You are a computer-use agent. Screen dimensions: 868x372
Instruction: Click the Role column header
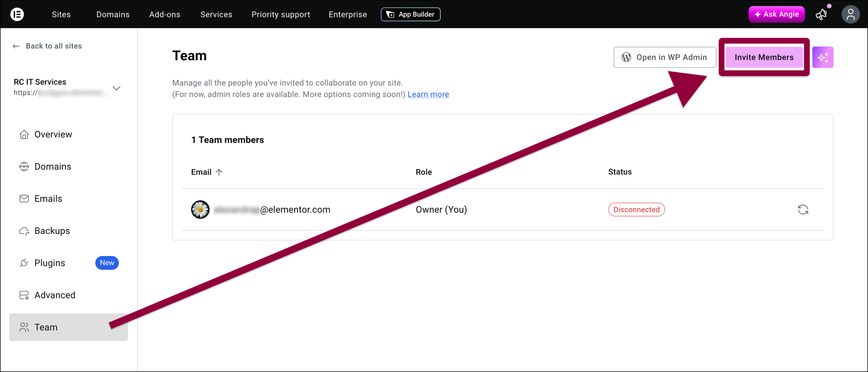point(424,172)
